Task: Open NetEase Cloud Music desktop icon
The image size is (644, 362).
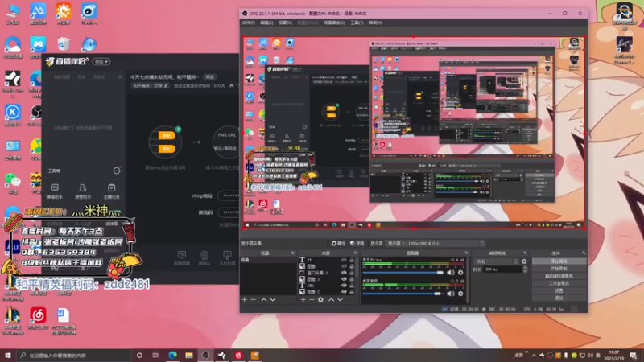Action: (38, 320)
